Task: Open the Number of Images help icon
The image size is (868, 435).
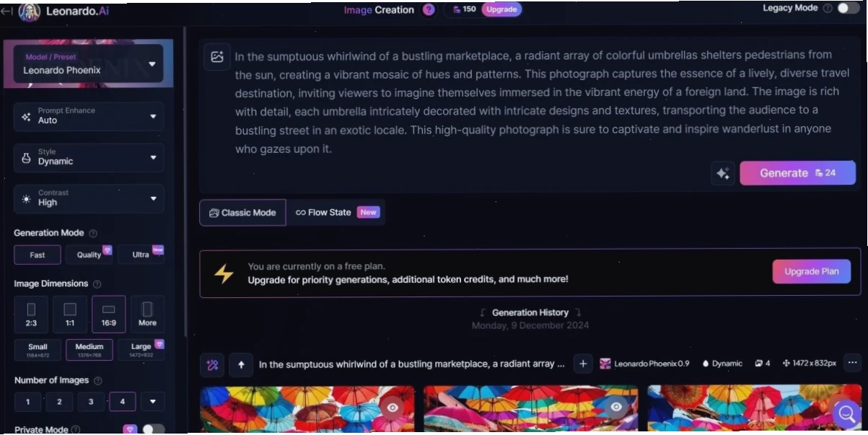Action: tap(98, 380)
